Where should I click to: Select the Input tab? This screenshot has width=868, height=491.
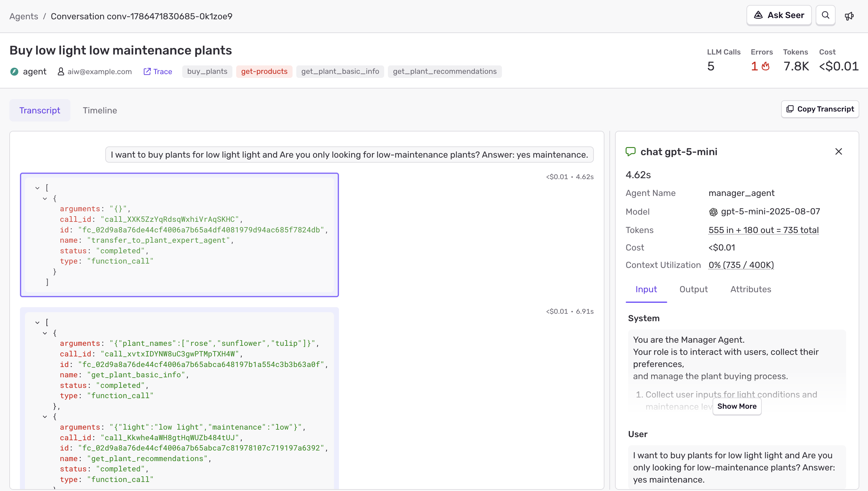(646, 289)
